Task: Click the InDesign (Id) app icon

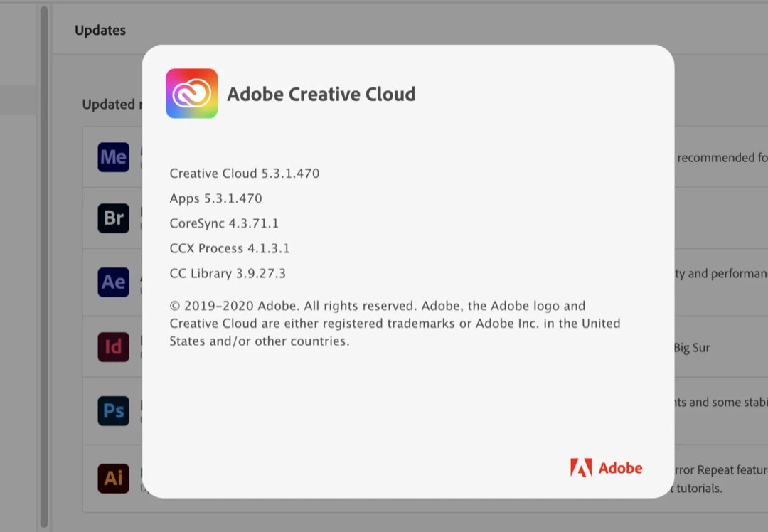Action: (x=113, y=347)
